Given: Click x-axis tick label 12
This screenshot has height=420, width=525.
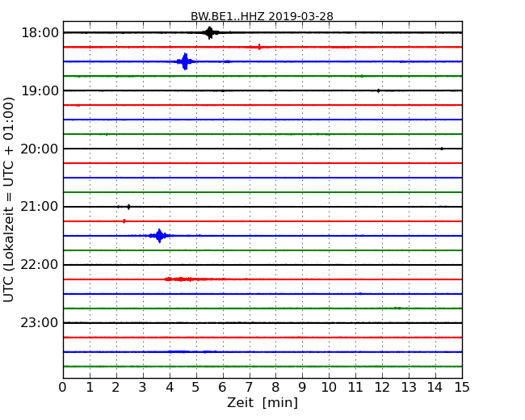Looking at the screenshot, I should [x=382, y=387].
